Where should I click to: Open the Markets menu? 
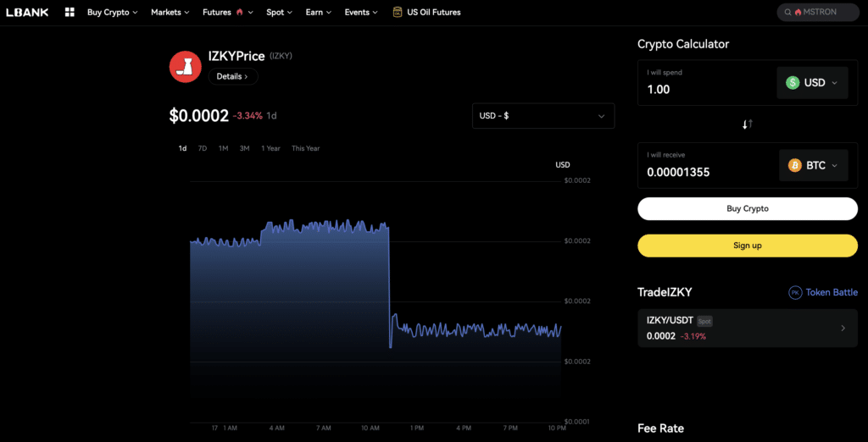[x=170, y=12]
